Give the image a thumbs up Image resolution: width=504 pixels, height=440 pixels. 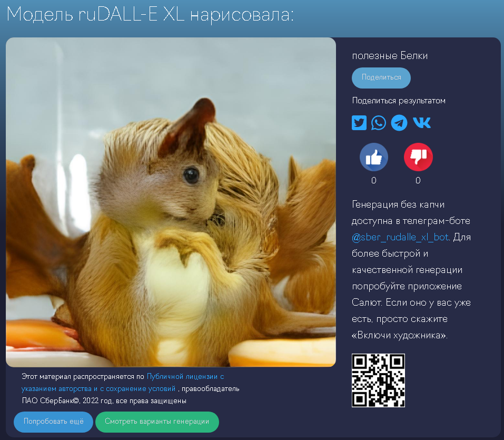pyautogui.click(x=374, y=157)
